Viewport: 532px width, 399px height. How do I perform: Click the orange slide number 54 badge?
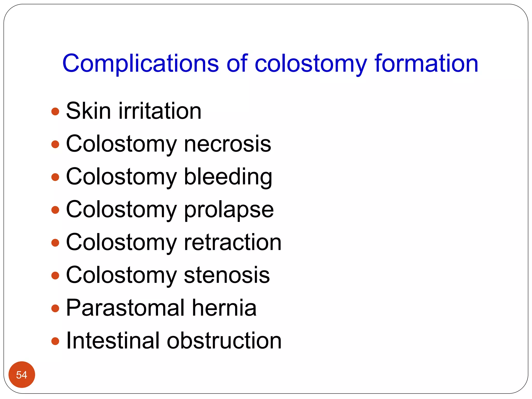[x=22, y=375]
